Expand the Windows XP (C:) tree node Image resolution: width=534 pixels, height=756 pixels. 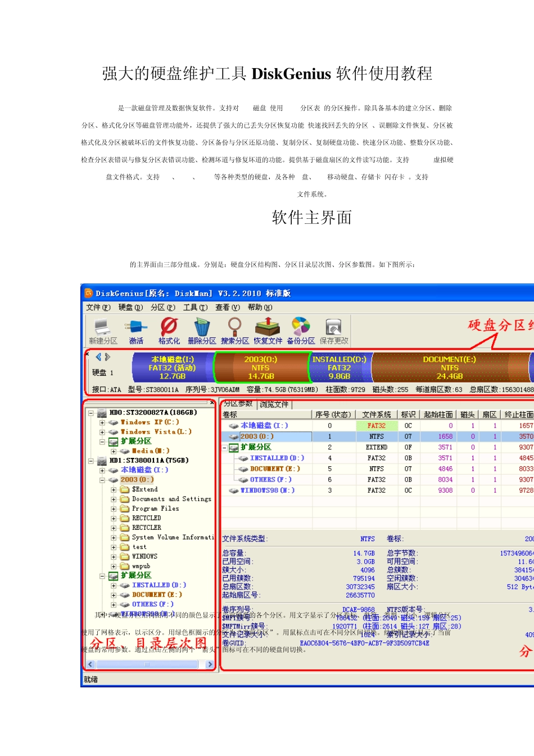tap(102, 422)
